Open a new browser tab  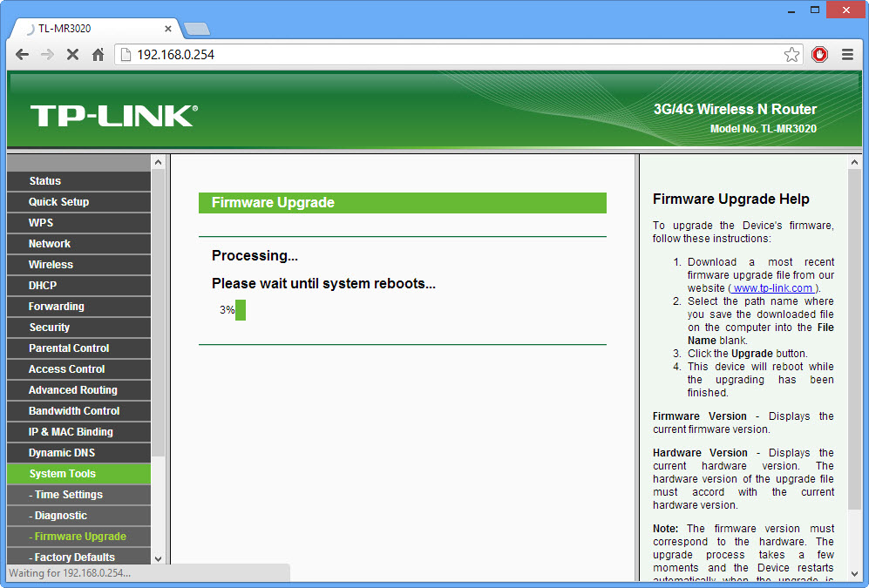(x=197, y=29)
